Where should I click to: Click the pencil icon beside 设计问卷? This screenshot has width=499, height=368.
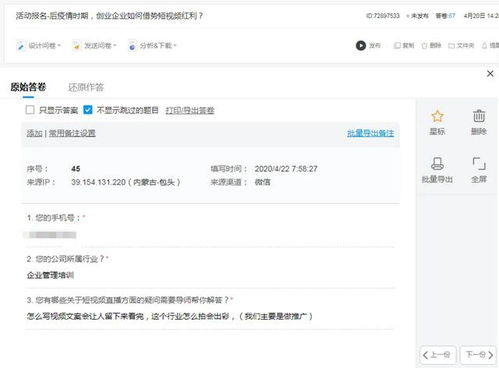(21, 46)
